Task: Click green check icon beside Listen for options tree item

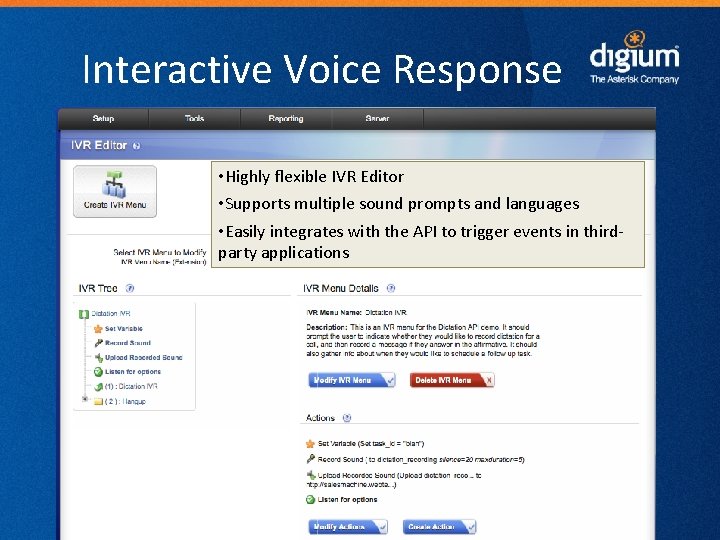Action: pyautogui.click(x=98, y=372)
